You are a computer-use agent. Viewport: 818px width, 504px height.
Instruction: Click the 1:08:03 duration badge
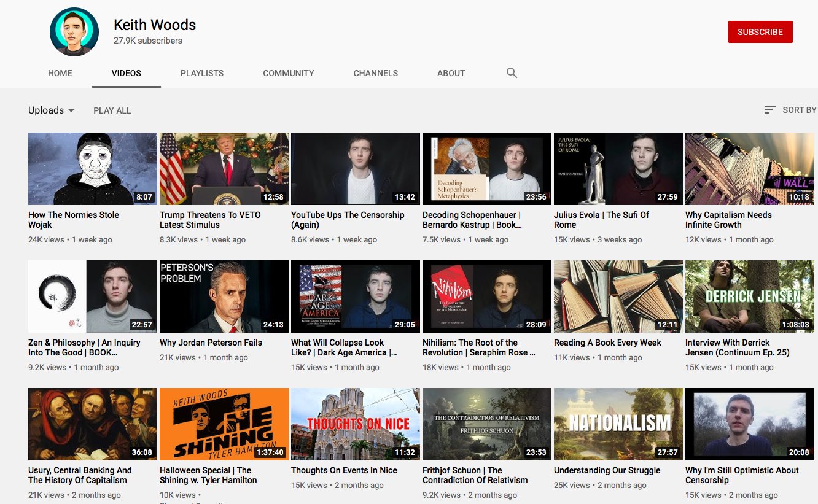point(796,325)
